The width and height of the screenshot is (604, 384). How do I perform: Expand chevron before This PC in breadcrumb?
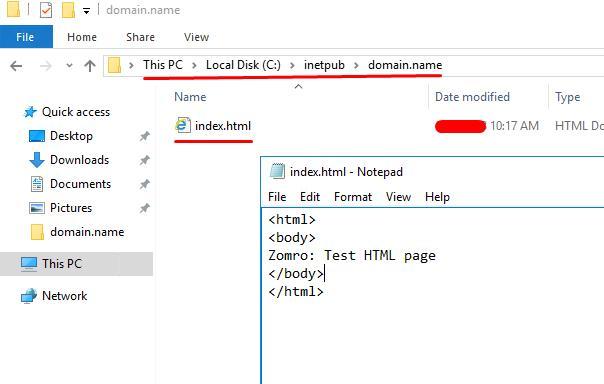coord(131,65)
